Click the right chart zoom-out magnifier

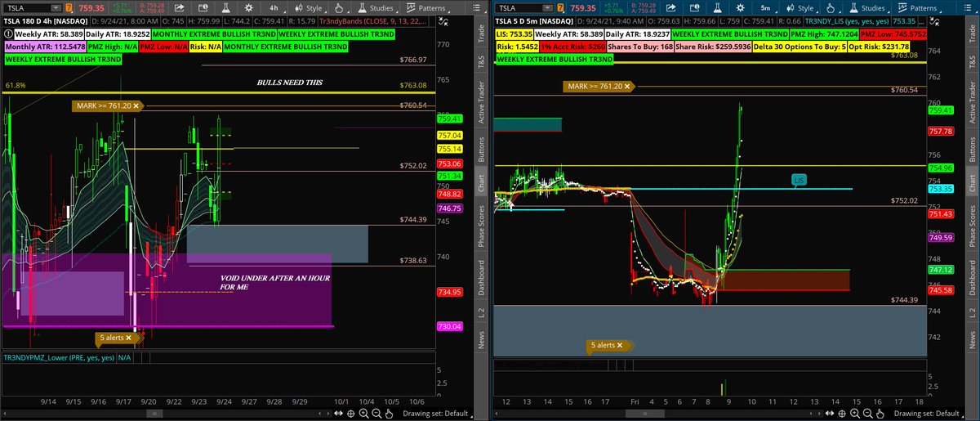click(867, 414)
